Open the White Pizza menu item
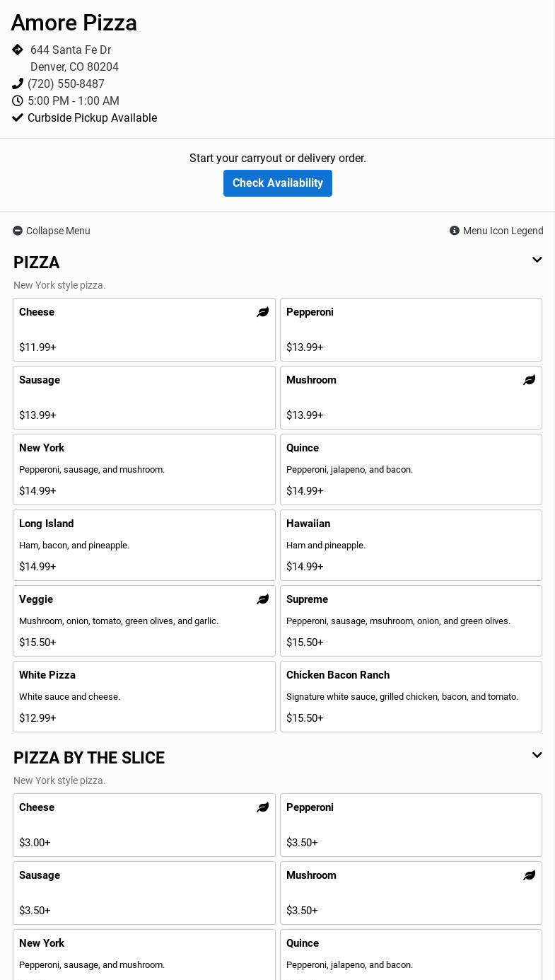 [x=144, y=696]
